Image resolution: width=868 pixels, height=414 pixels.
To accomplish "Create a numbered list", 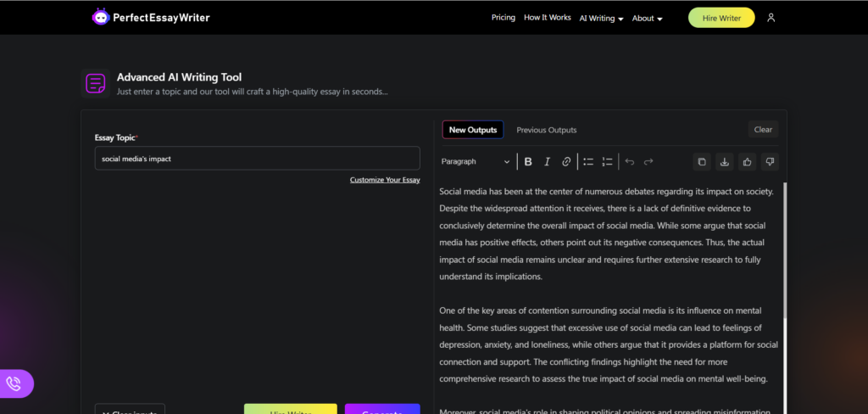I will (x=607, y=161).
